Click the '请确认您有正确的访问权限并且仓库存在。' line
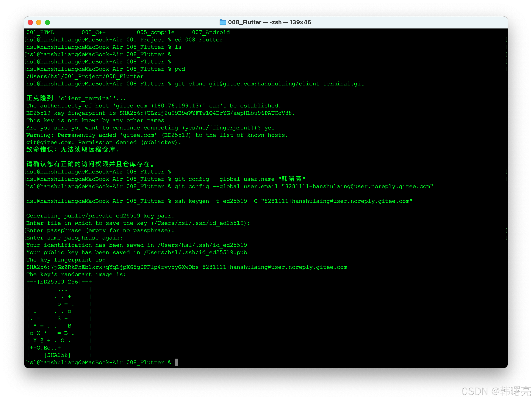532x400 pixels. (90, 164)
